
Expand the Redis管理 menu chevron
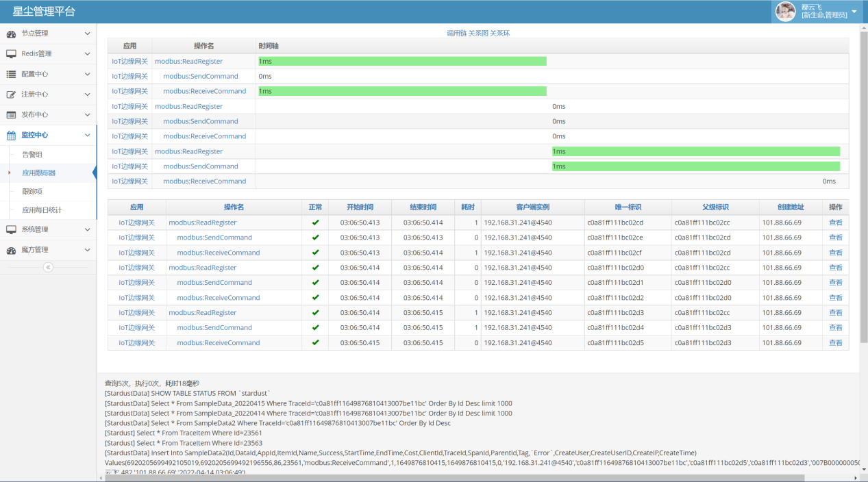point(87,54)
